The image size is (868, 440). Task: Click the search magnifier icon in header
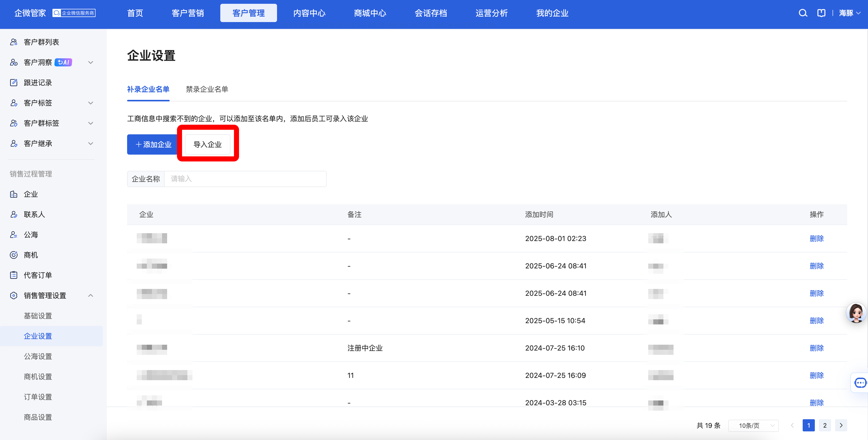[803, 13]
